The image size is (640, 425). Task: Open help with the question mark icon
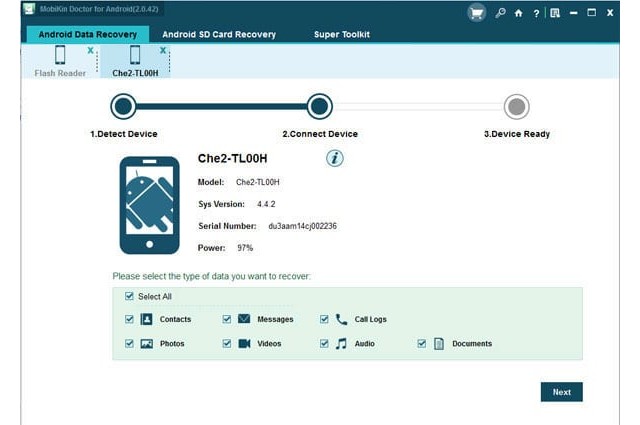(x=535, y=13)
